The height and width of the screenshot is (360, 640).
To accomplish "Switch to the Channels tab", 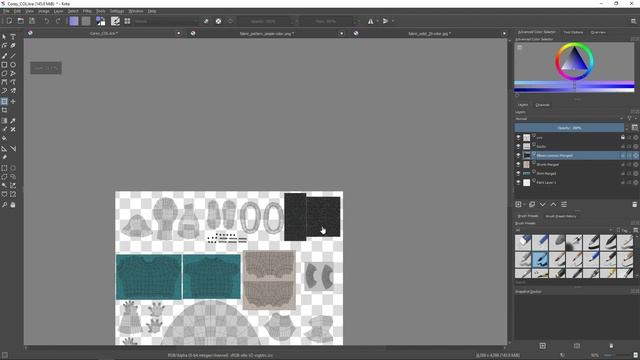I will tap(542, 105).
